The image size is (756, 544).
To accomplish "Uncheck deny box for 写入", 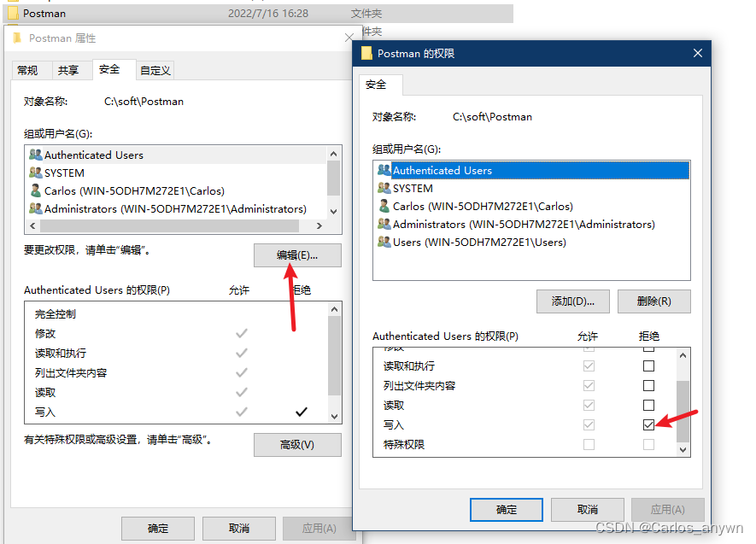I will point(648,424).
